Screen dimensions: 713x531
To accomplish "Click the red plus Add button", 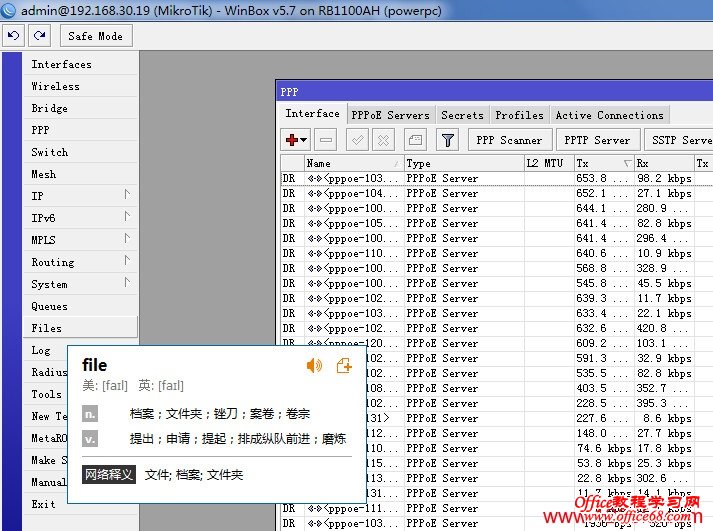I will point(291,140).
